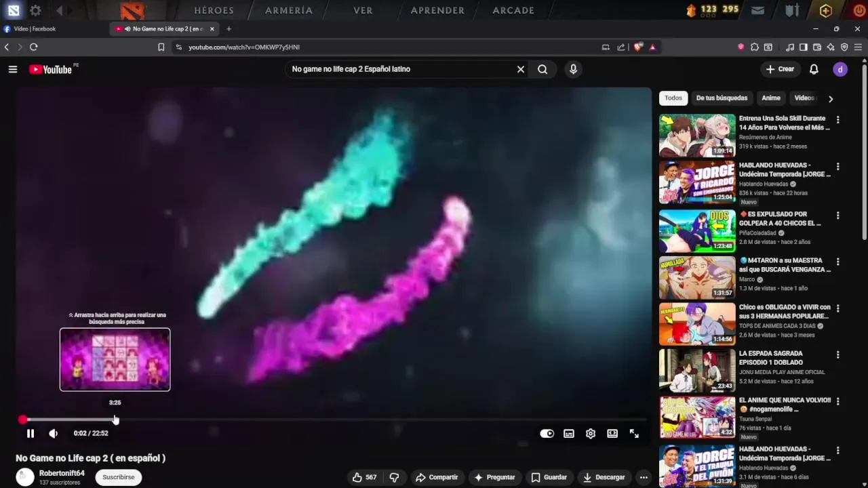Open browser main hamburger menu
The image size is (868, 488).
coord(858,47)
